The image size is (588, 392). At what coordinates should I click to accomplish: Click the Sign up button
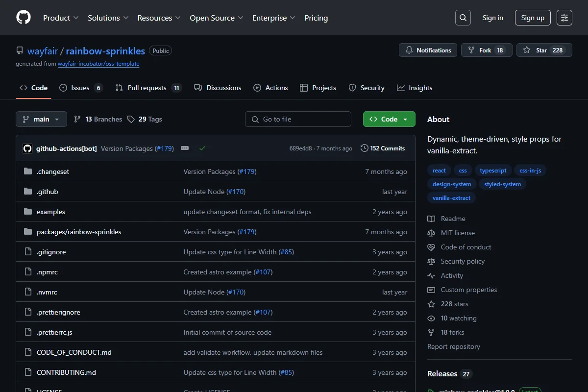point(533,18)
